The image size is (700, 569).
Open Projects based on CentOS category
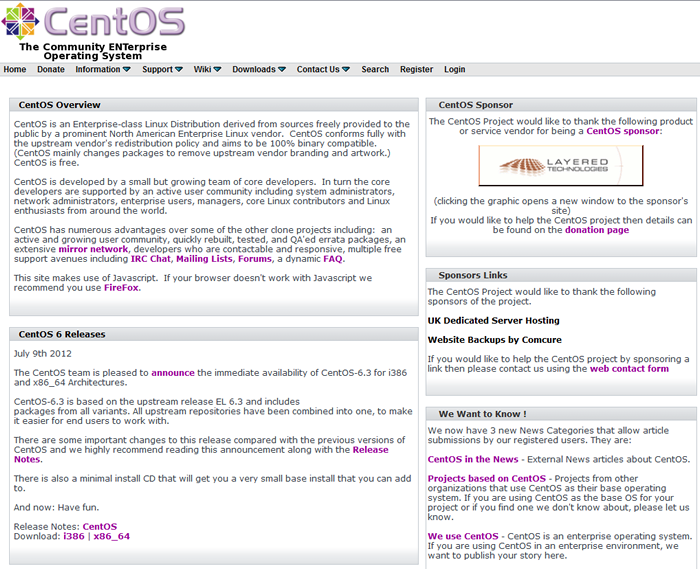[487, 478]
